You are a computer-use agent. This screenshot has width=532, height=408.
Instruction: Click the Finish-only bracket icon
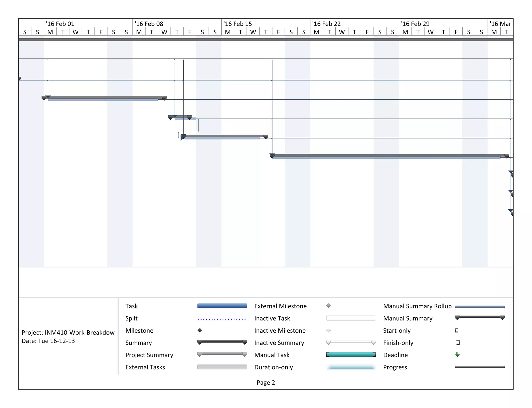(x=458, y=342)
